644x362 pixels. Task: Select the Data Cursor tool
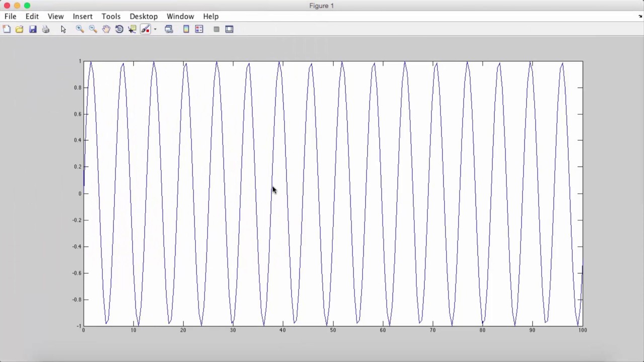tap(132, 29)
